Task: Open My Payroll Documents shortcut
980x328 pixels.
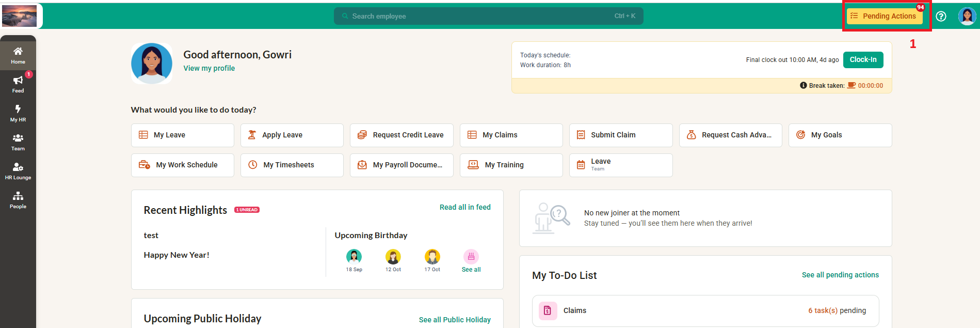Action: tap(401, 165)
